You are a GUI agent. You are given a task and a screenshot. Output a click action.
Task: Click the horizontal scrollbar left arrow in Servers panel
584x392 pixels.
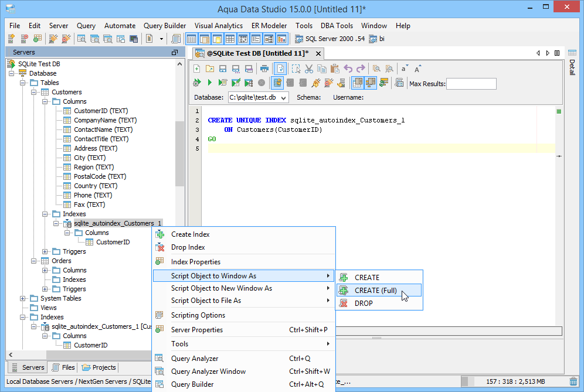11,354
